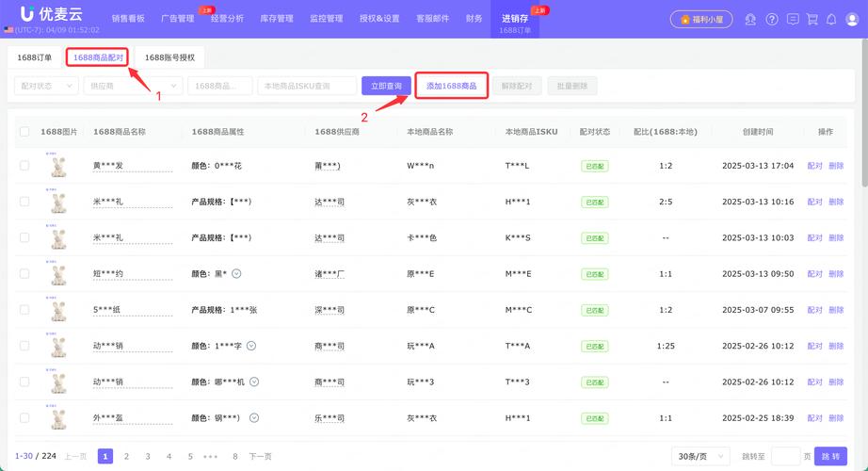
Task: Open the 销售看板 menu
Action: point(128,18)
